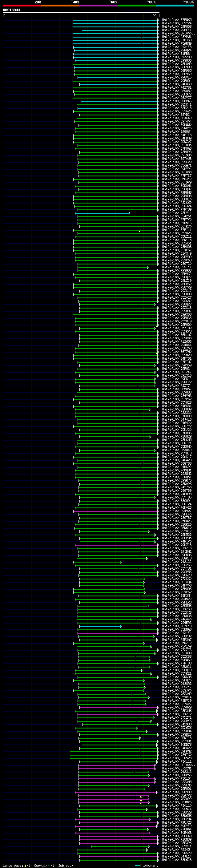Screen dimensions: 197x868
Task: Open hit UniRef100_A8VPW1
Action: (177, 37)
